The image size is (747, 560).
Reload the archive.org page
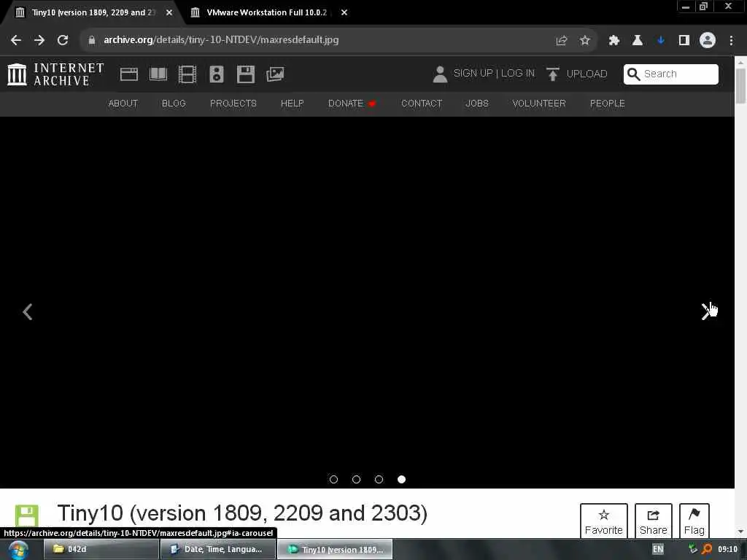coord(63,40)
